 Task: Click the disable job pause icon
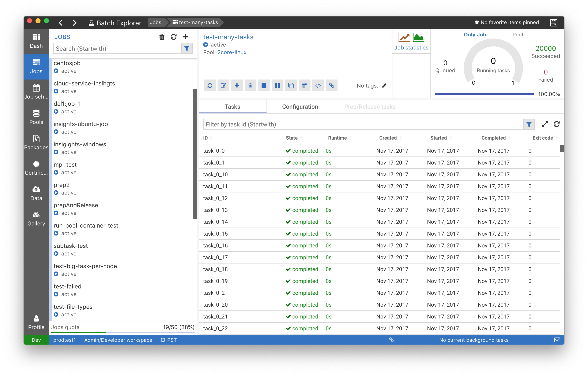click(277, 86)
